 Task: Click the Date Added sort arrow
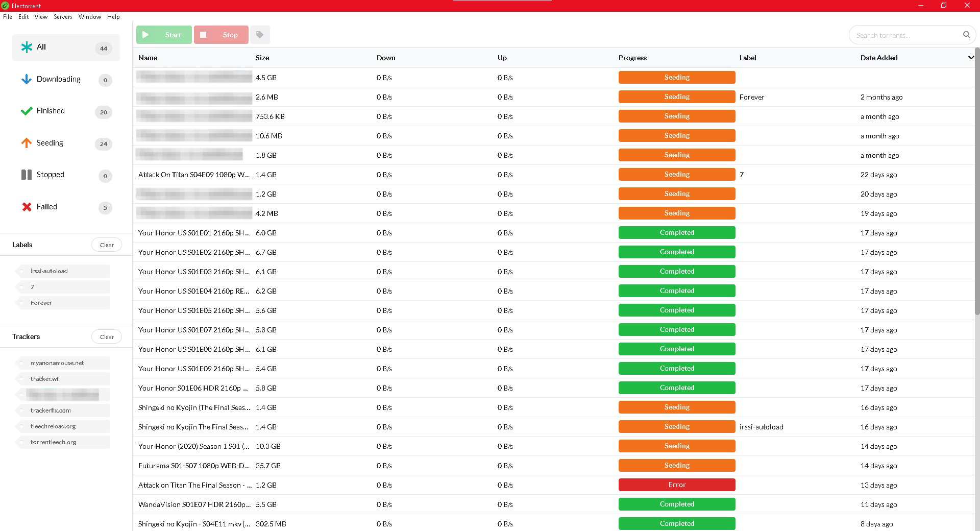pyautogui.click(x=970, y=58)
